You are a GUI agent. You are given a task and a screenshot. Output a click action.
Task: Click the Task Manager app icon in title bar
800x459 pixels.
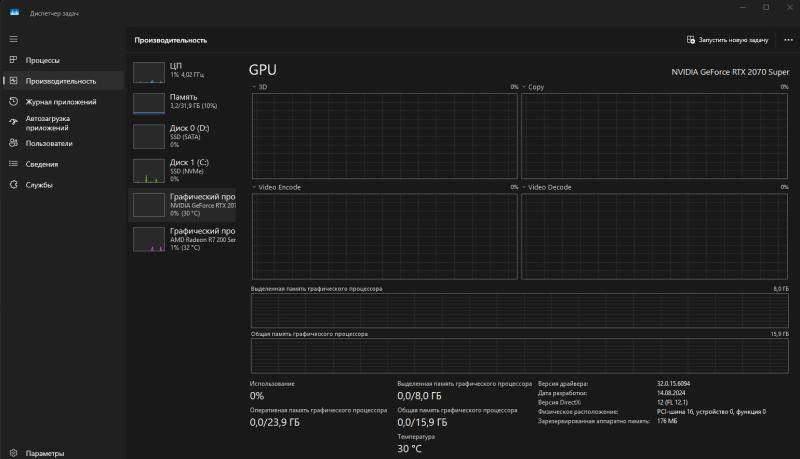click(x=14, y=12)
